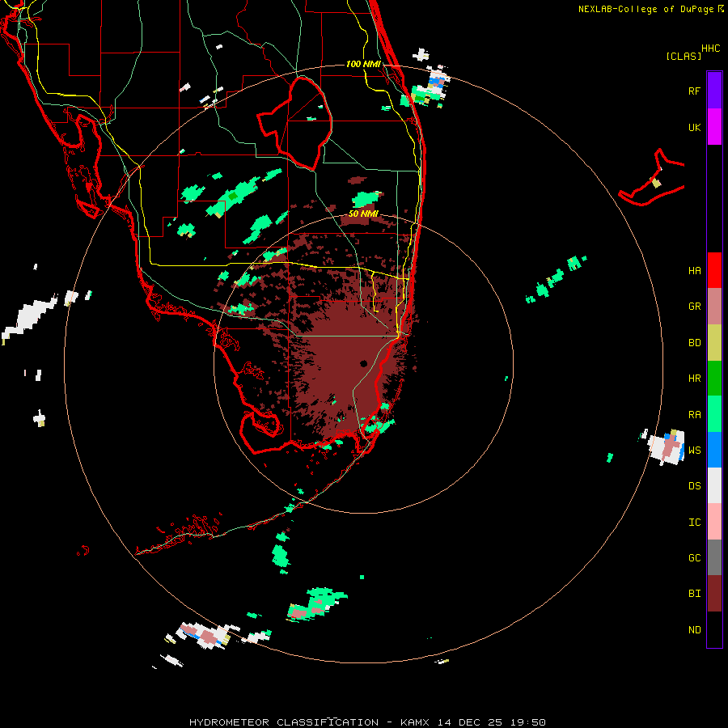Select the white DS legend swatch

click(x=714, y=485)
